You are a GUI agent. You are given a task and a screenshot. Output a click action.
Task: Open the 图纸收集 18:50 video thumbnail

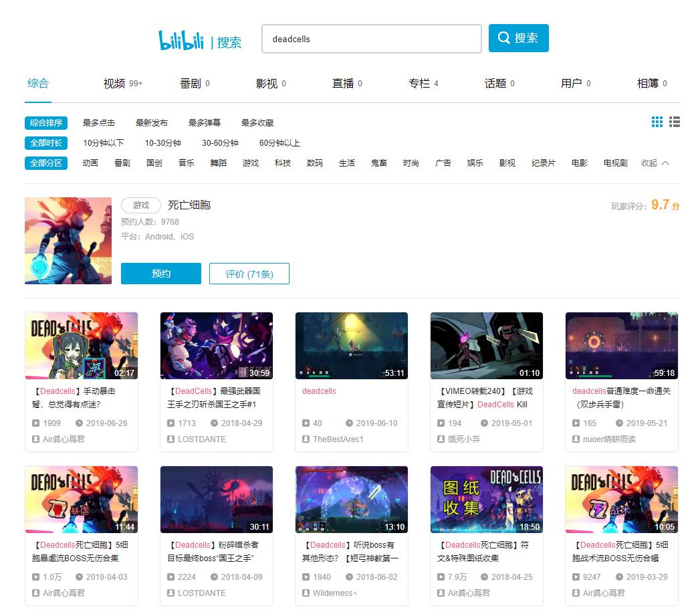click(x=487, y=500)
